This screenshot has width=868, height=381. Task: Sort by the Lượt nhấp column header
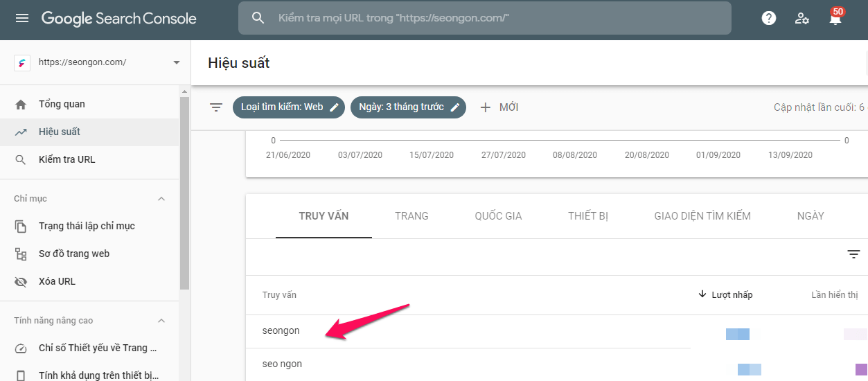pos(725,295)
